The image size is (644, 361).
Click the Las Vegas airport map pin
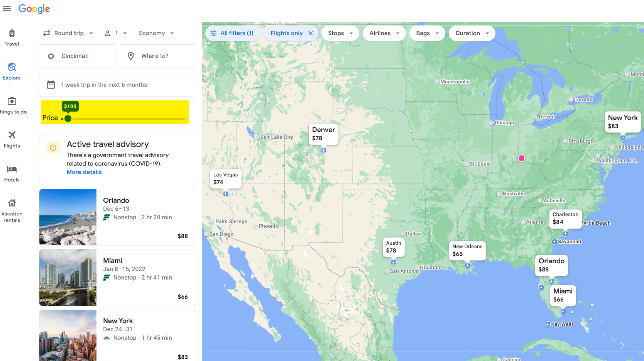[x=226, y=194]
